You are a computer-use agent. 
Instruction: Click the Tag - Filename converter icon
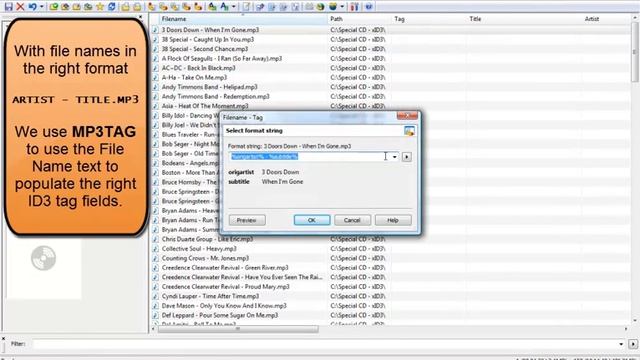click(x=151, y=7)
